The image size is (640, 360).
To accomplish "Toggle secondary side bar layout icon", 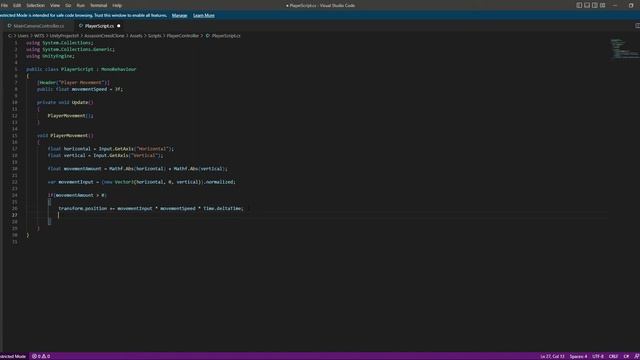I will click(x=595, y=5).
